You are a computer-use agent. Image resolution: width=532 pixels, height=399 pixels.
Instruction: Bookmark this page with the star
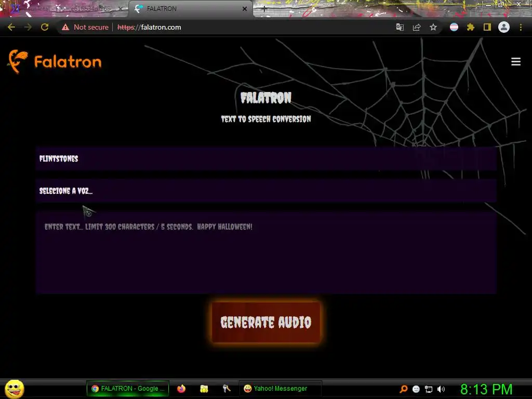click(433, 27)
